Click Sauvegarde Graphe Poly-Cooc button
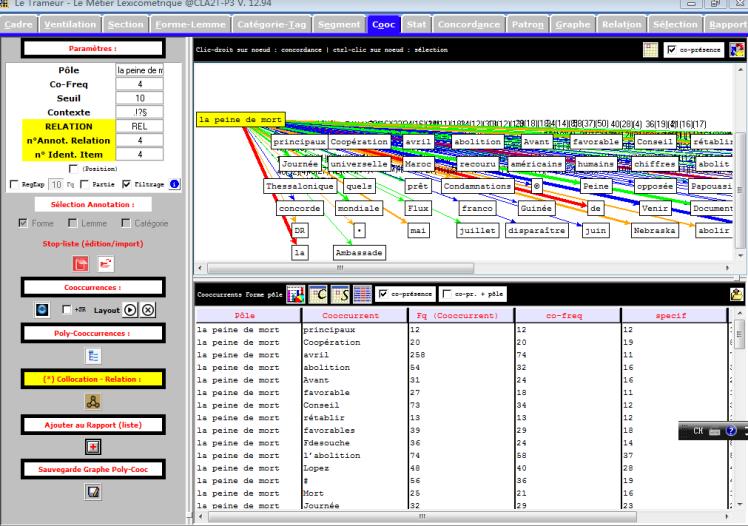The height and width of the screenshot is (526, 748). coord(93,469)
